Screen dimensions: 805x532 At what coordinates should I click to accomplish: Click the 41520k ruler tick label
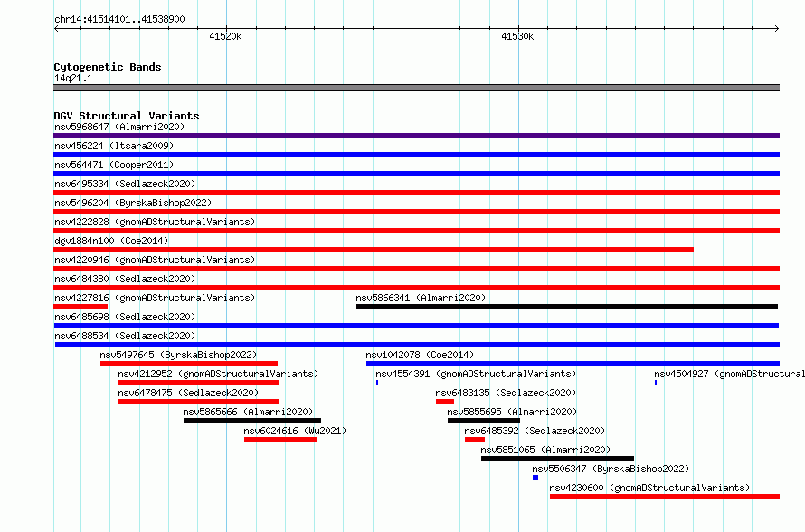point(225,36)
